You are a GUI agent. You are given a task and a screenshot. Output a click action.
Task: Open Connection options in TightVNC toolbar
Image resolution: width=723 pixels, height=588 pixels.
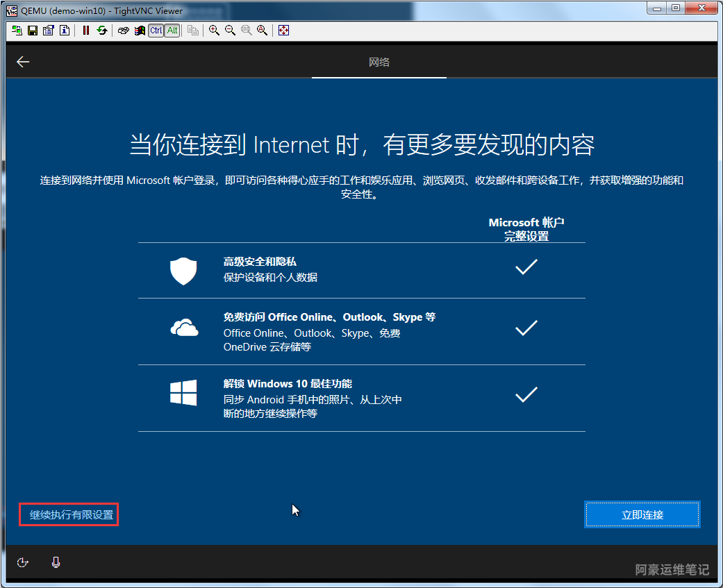(49, 31)
